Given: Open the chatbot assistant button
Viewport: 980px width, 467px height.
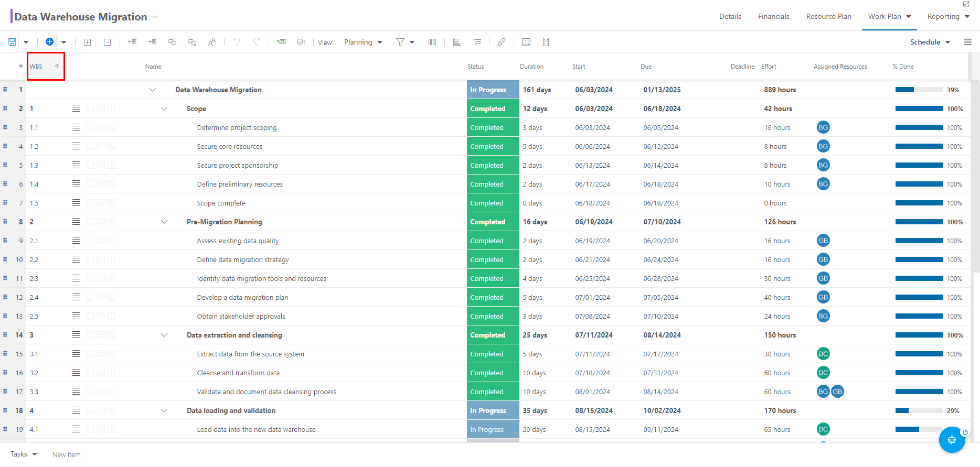Looking at the screenshot, I should (x=952, y=440).
